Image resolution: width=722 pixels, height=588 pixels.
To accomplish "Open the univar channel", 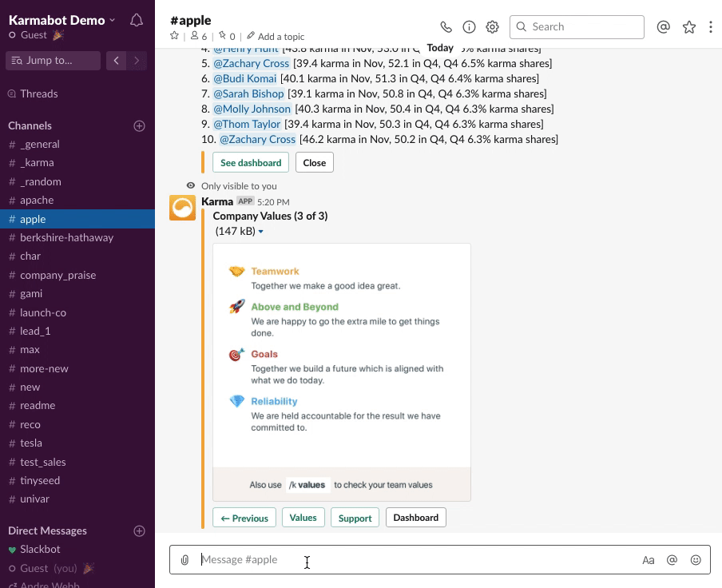I will click(77, 499).
